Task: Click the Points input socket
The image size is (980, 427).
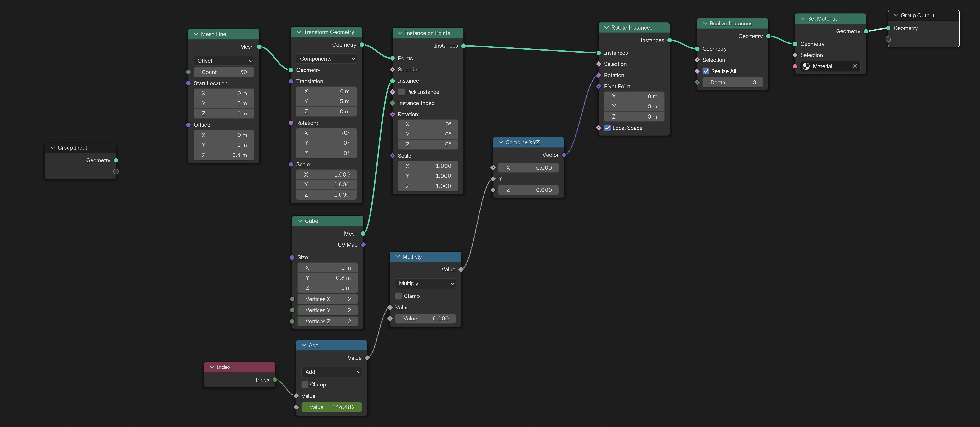Action: point(393,59)
